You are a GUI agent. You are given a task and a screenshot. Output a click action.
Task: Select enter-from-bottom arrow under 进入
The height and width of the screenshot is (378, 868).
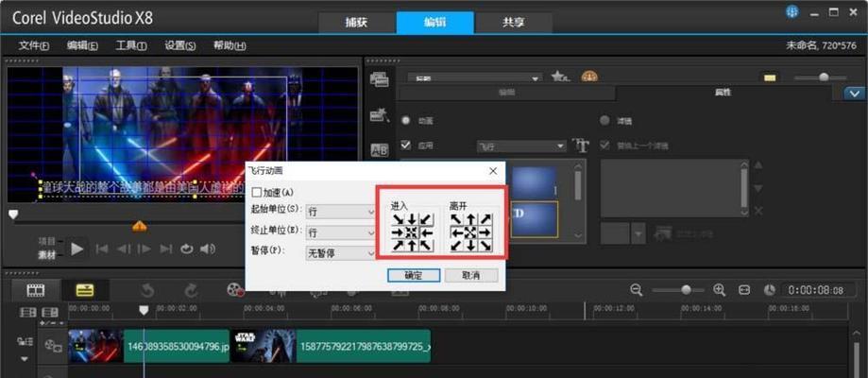[411, 245]
